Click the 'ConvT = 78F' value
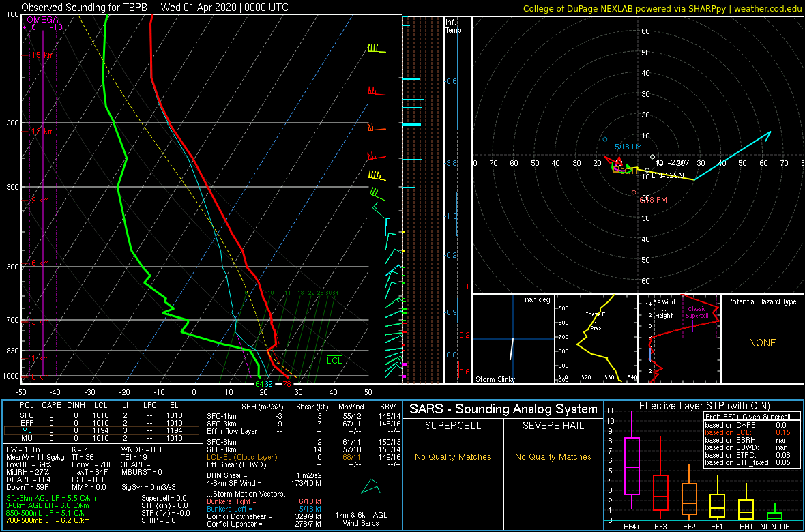Image resolution: width=805 pixels, height=532 pixels. pyautogui.click(x=91, y=464)
